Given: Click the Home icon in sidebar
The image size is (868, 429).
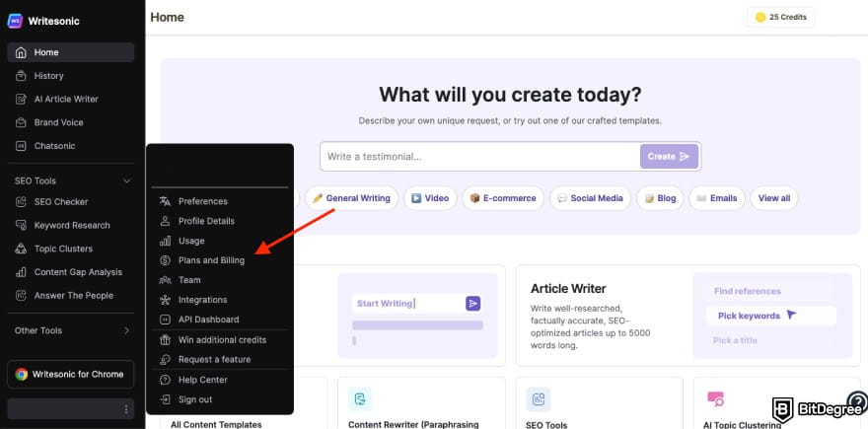Looking at the screenshot, I should (x=21, y=52).
